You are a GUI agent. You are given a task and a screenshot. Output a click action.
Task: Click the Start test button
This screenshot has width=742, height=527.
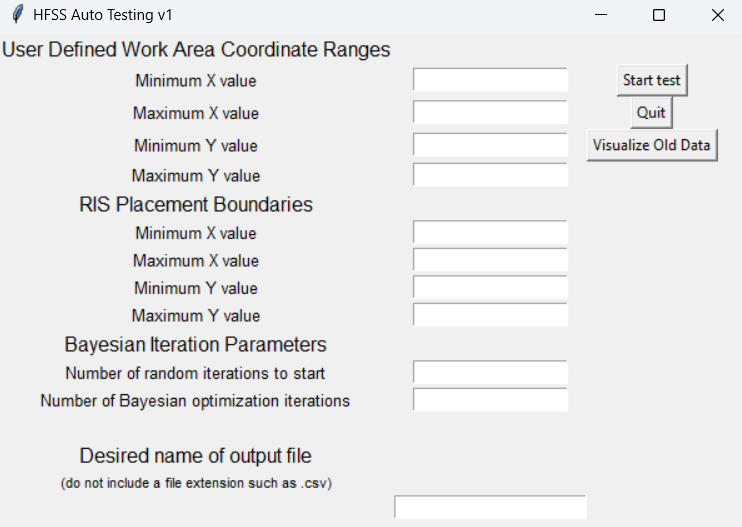[652, 80]
